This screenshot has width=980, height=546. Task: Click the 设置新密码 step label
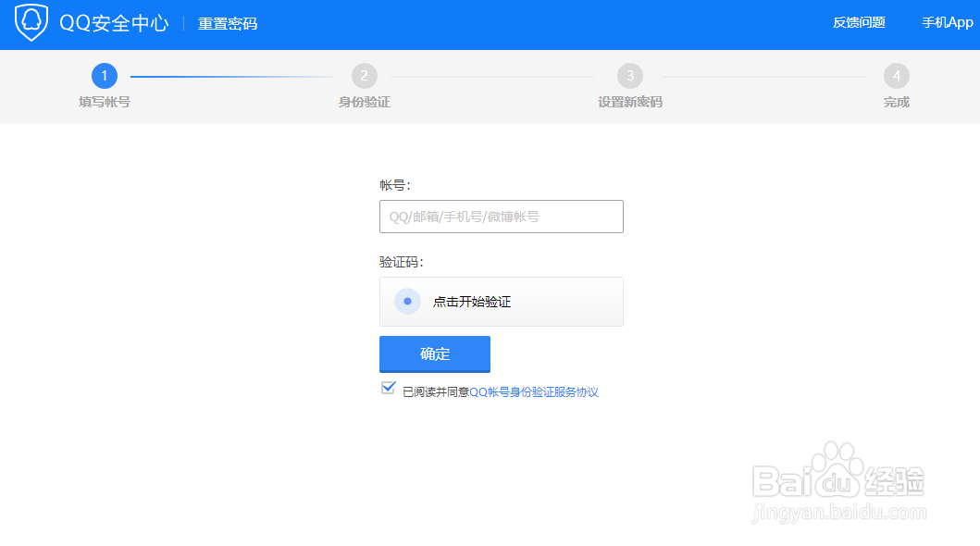[630, 102]
